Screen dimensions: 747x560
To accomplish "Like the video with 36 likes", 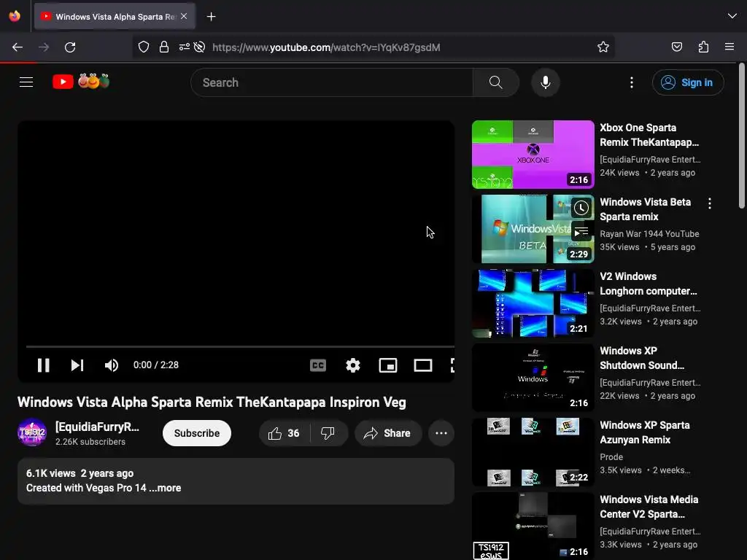I will (x=284, y=433).
